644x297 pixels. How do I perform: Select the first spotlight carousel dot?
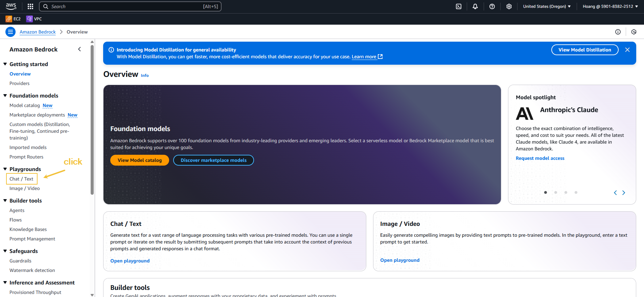(x=546, y=192)
